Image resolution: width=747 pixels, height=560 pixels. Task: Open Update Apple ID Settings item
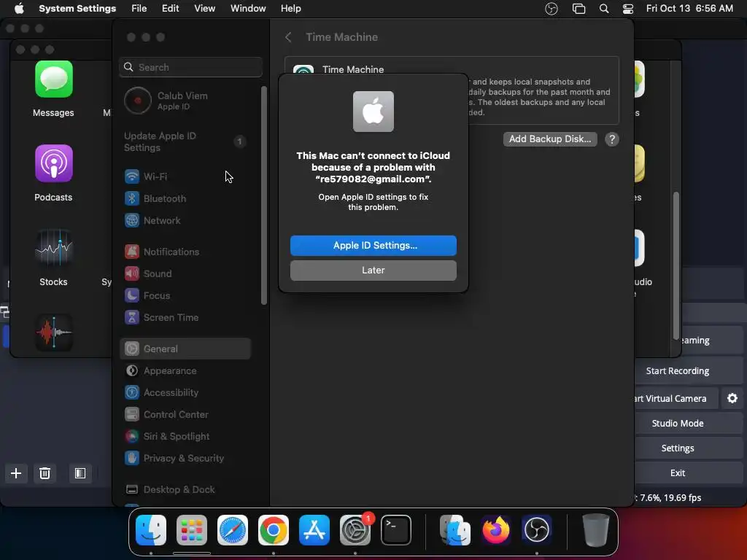point(185,142)
